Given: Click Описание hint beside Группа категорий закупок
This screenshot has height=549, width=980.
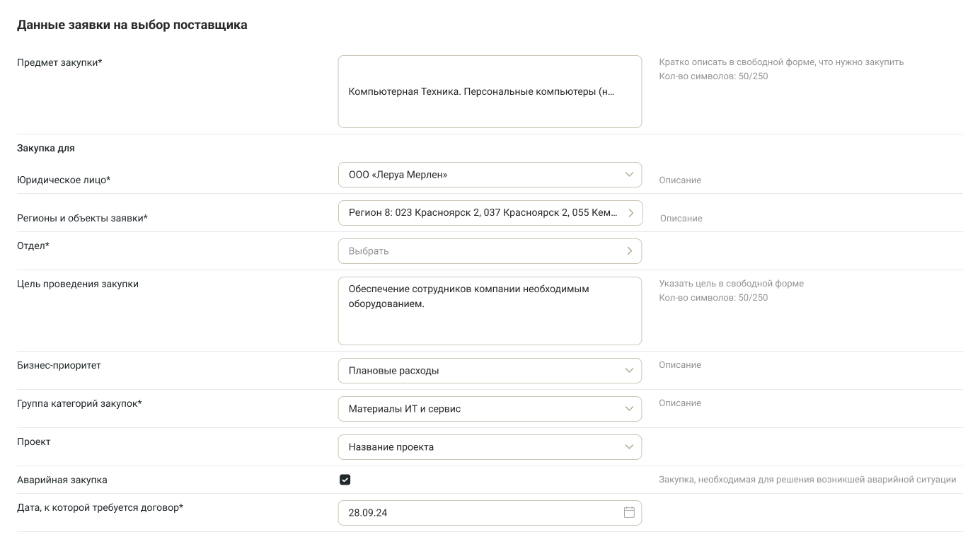Looking at the screenshot, I should 680,403.
